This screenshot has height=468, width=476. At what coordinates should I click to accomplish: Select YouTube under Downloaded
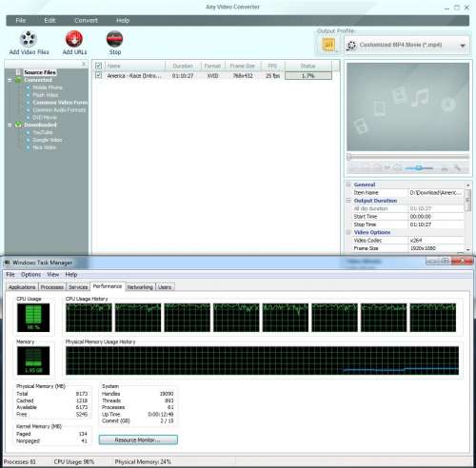[43, 132]
